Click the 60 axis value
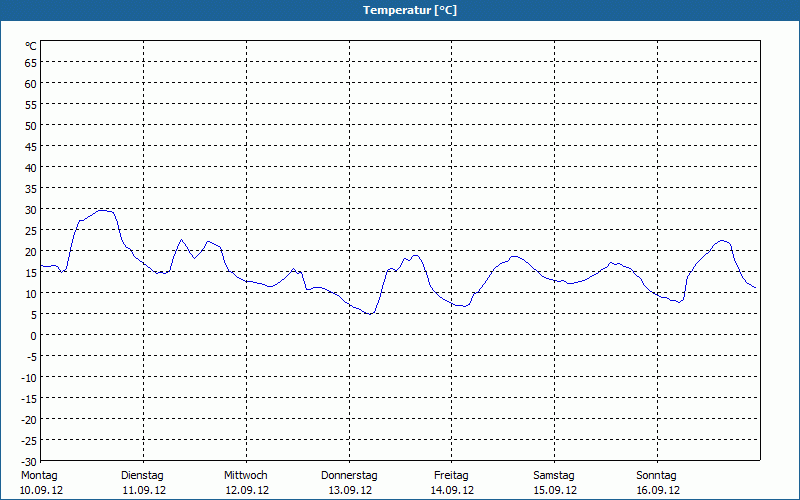The width and height of the screenshot is (800, 500). pos(31,84)
